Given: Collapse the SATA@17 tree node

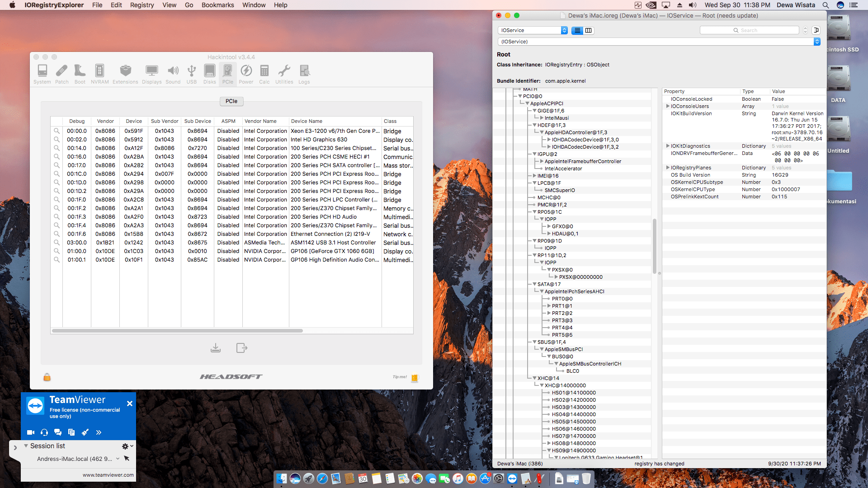Looking at the screenshot, I should pos(534,284).
